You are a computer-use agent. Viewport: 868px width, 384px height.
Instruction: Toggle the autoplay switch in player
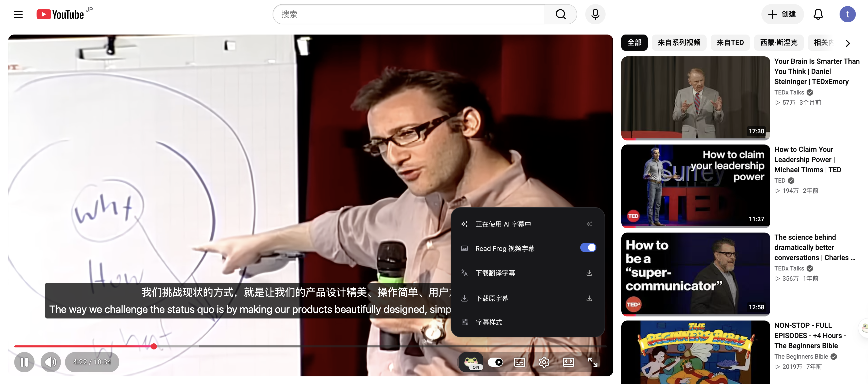(495, 362)
